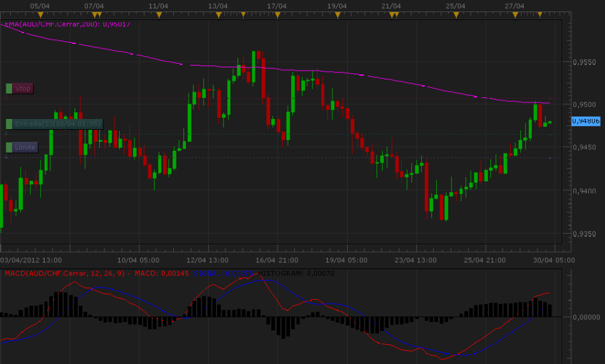Viewport: 605px width, 364px height.
Task: Select the EMA(AUD/CHF.Cerrar,200) indicator label
Action: (x=67, y=24)
